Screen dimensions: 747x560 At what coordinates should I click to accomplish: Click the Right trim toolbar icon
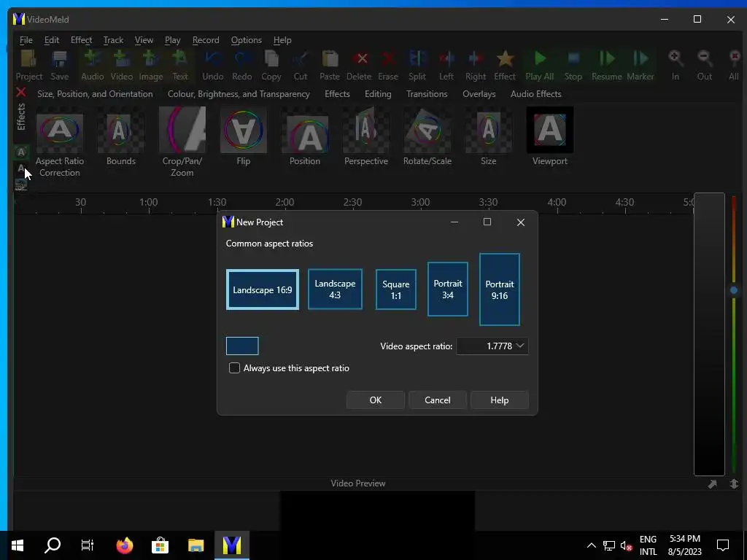tap(476, 65)
